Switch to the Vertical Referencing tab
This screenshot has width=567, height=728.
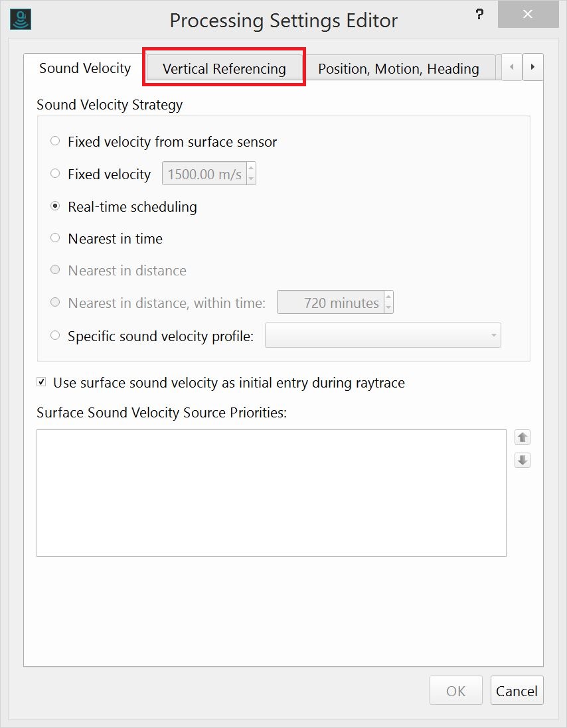click(224, 67)
